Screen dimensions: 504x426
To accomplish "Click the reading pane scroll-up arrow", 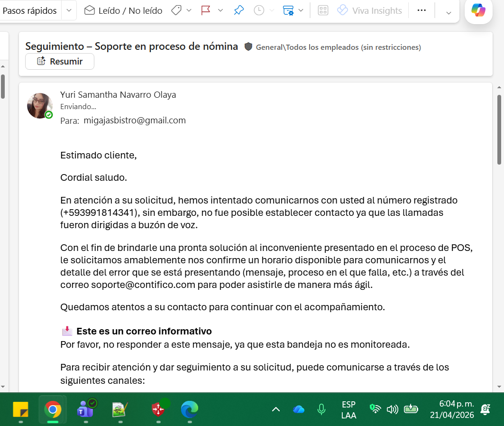I will tap(499, 87).
